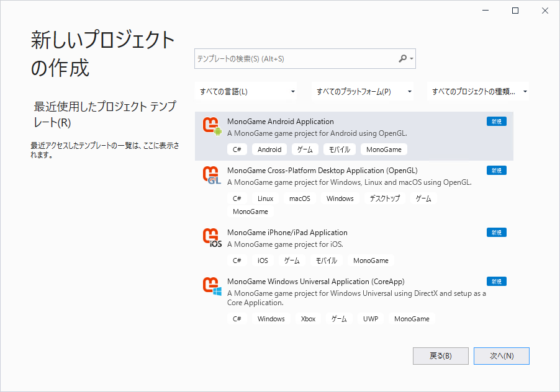560x392 pixels.
Task: Click the 次へ(N) next button
Action: click(502, 356)
